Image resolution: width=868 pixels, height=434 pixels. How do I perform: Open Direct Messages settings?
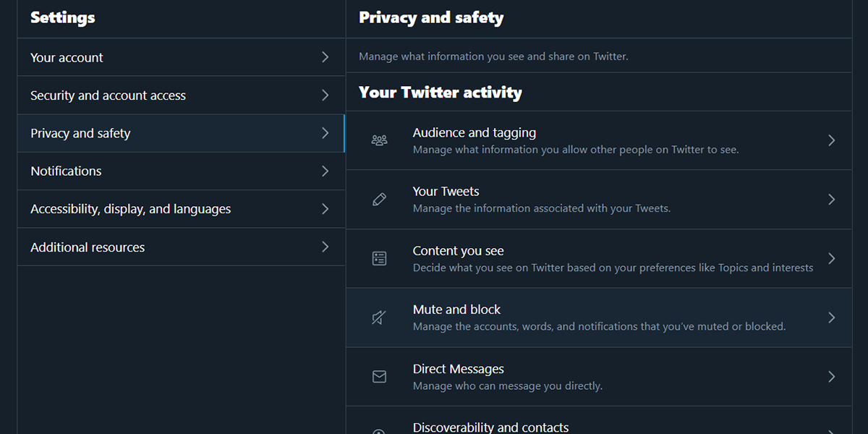pos(458,369)
